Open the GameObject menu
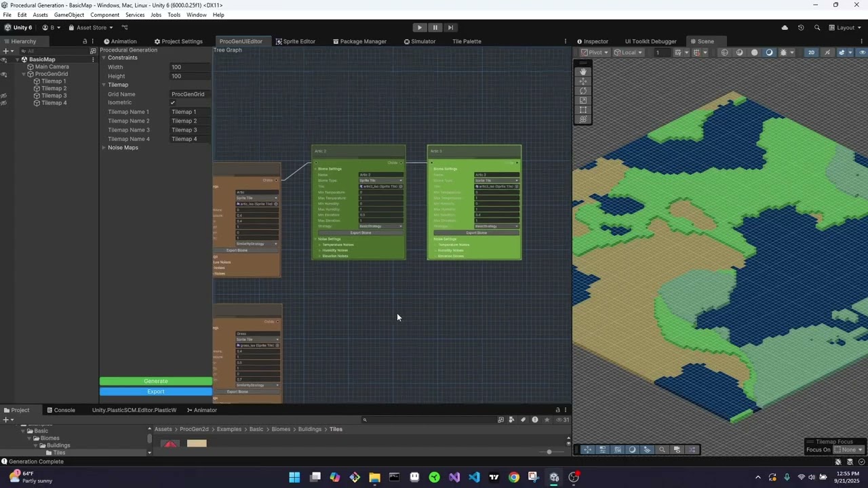The image size is (868, 488). pos(69,15)
